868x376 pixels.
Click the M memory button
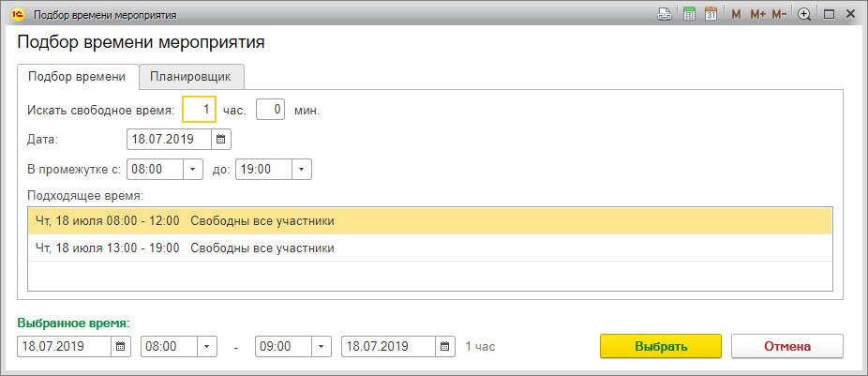pyautogui.click(x=736, y=15)
